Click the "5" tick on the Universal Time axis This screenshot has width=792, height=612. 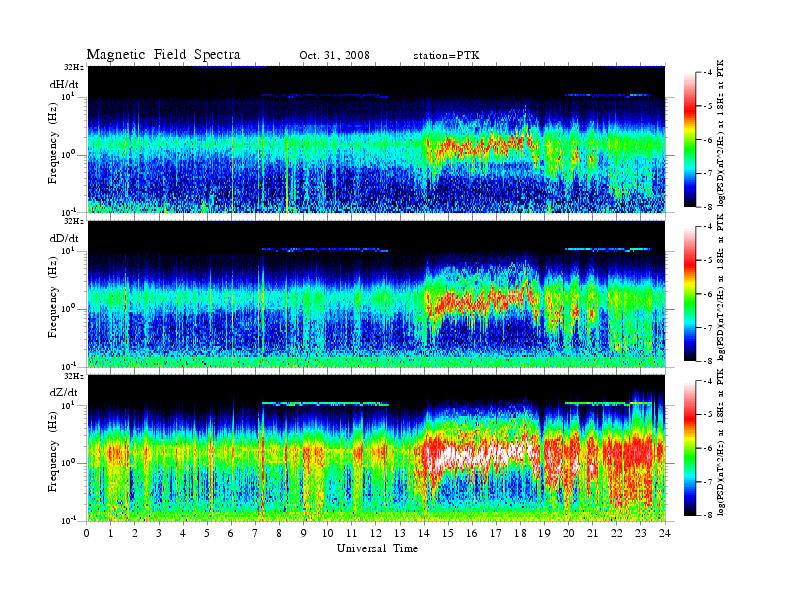207,533
